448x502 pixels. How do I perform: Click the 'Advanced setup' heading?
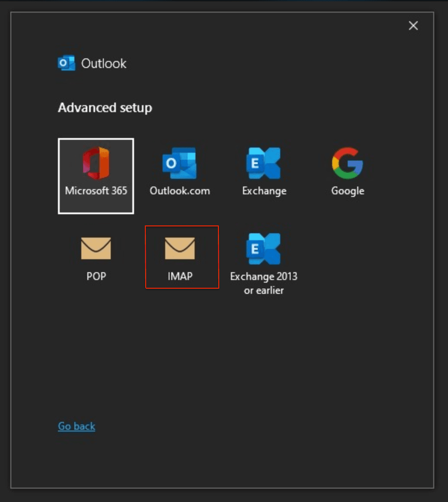click(x=105, y=108)
